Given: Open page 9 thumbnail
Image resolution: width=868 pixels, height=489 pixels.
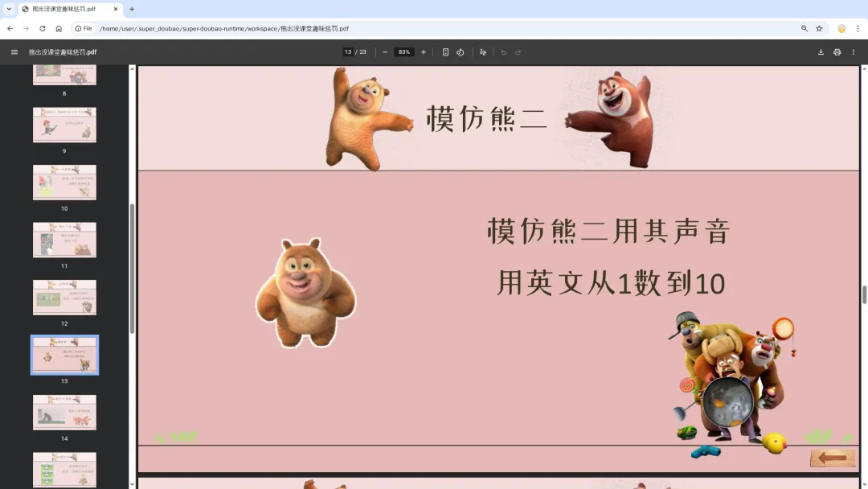Looking at the screenshot, I should 64,125.
